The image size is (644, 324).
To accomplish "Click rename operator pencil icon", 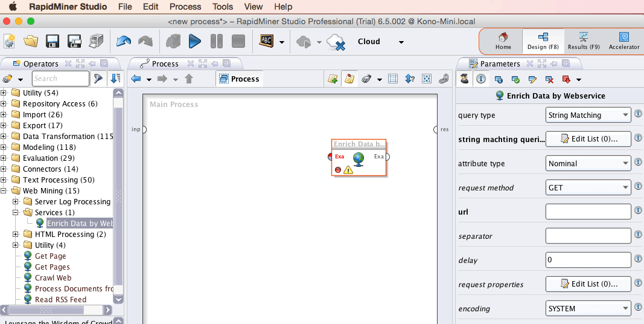I will (x=533, y=79).
